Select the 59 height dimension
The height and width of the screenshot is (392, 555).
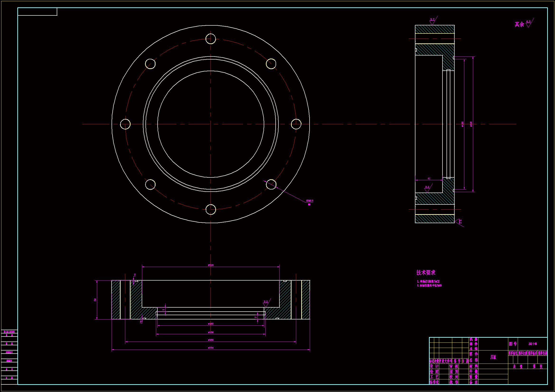point(95,300)
